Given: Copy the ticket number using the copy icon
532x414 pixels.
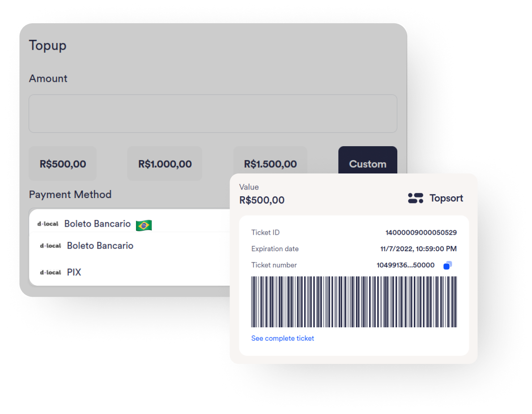Looking at the screenshot, I should tap(447, 266).
